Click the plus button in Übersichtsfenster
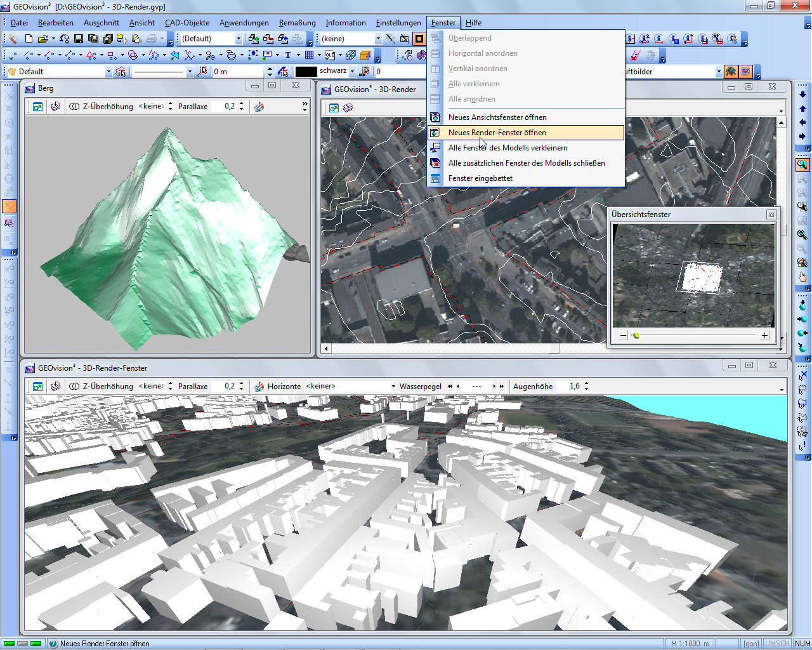 [764, 336]
